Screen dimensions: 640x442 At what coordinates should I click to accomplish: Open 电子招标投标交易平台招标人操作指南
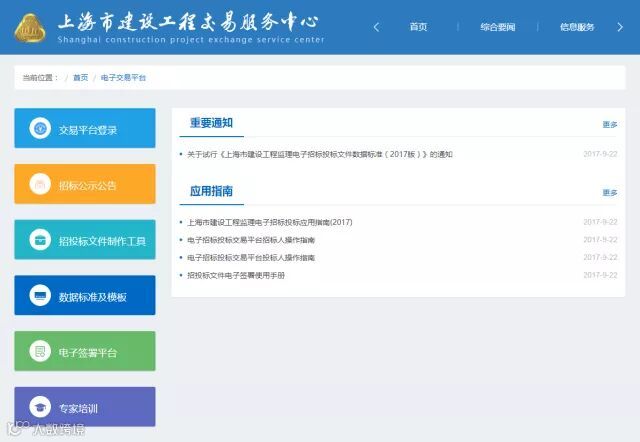[251, 240]
